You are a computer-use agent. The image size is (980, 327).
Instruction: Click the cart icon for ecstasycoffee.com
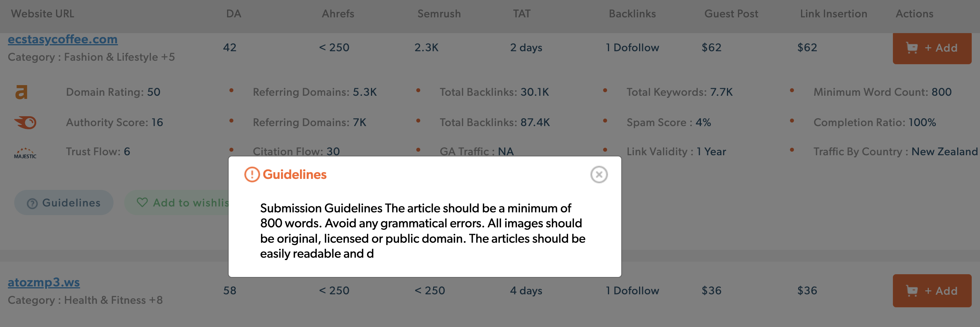(x=912, y=48)
